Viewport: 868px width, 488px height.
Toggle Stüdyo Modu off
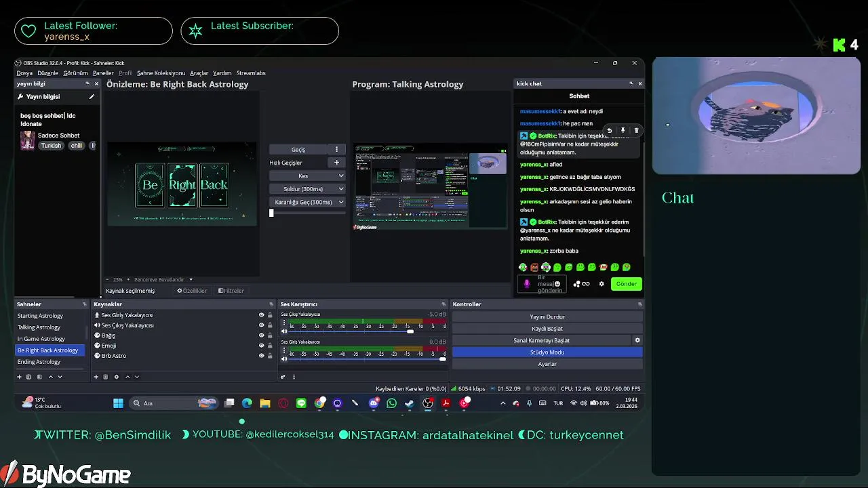pyautogui.click(x=547, y=352)
